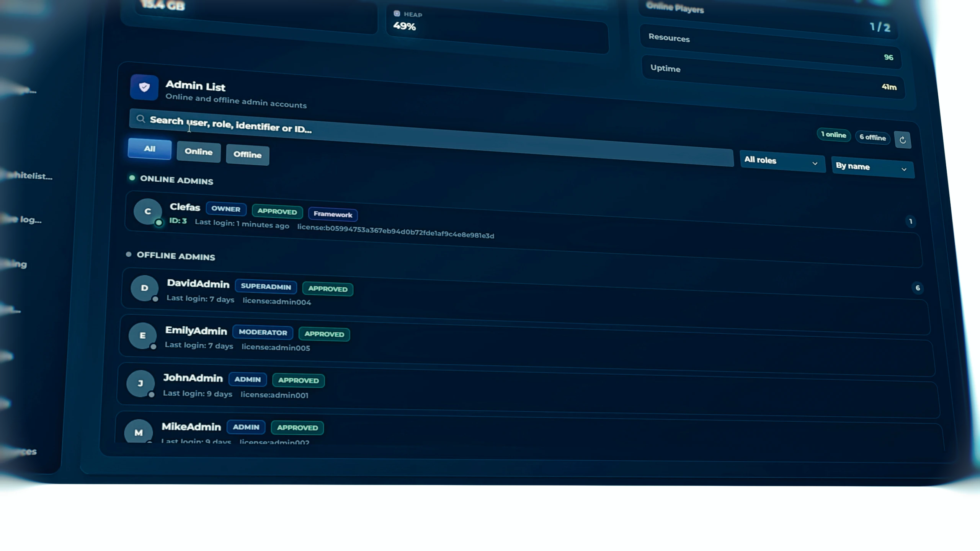The height and width of the screenshot is (551, 980).
Task: Click MikeAdmin avatar circle
Action: [139, 432]
